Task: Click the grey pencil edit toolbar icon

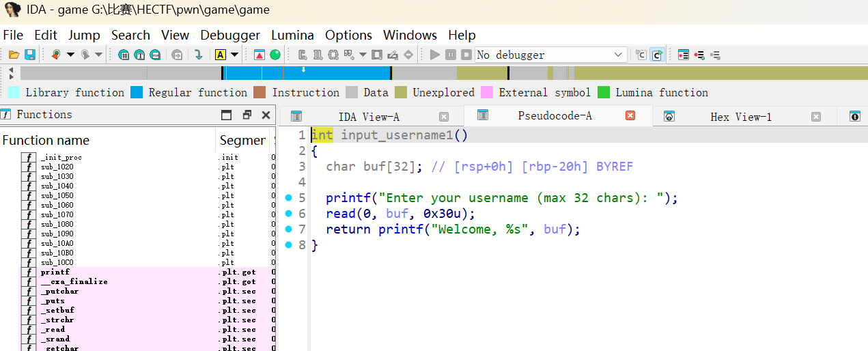Action: pyautogui.click(x=393, y=55)
